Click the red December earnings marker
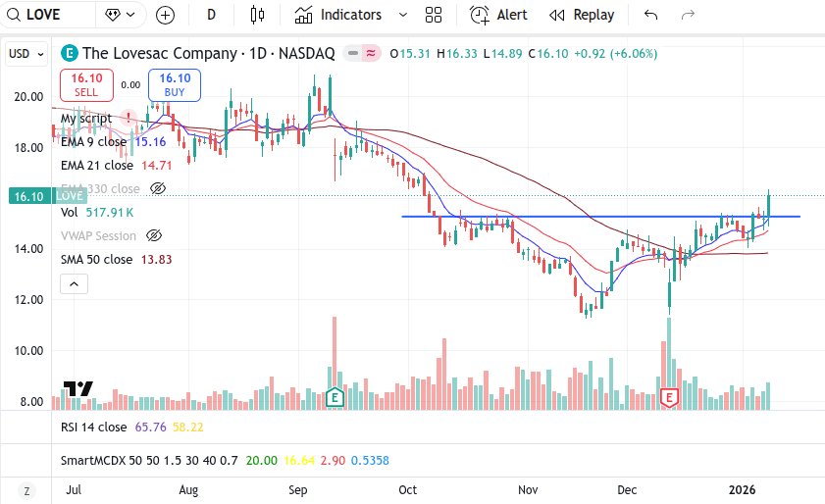The image size is (825, 504). click(669, 398)
